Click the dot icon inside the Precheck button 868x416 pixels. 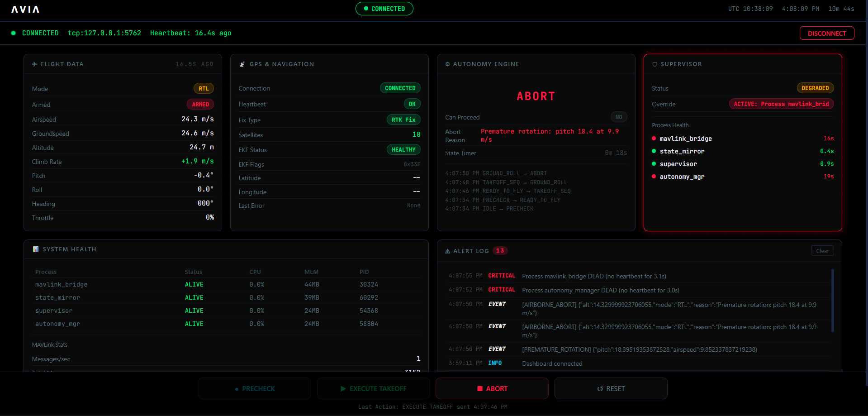(237, 388)
